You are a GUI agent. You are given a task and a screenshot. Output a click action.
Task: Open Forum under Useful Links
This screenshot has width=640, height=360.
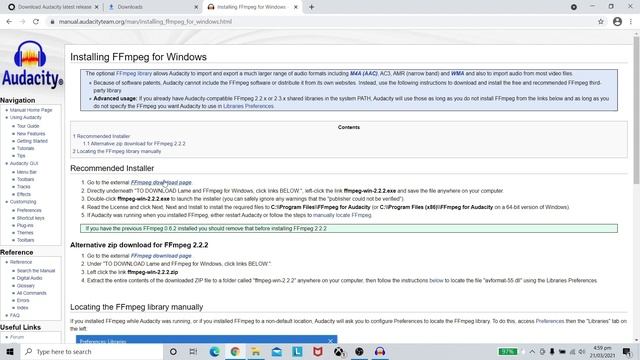17,337
